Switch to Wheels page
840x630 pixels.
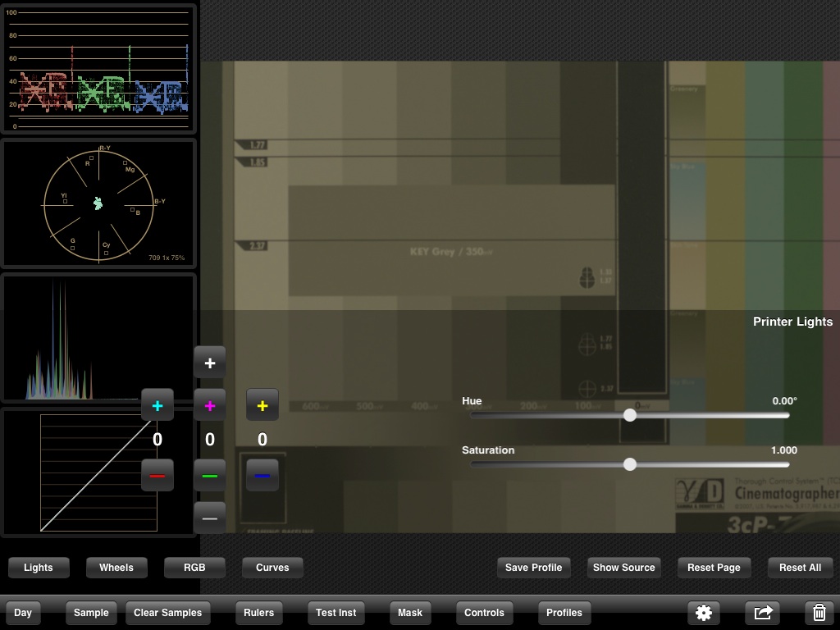[116, 568]
